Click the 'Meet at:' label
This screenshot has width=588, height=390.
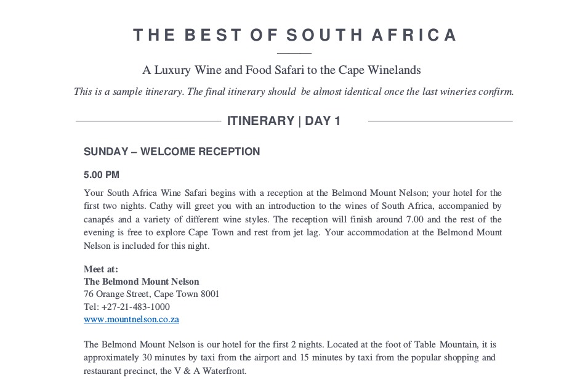(x=101, y=269)
